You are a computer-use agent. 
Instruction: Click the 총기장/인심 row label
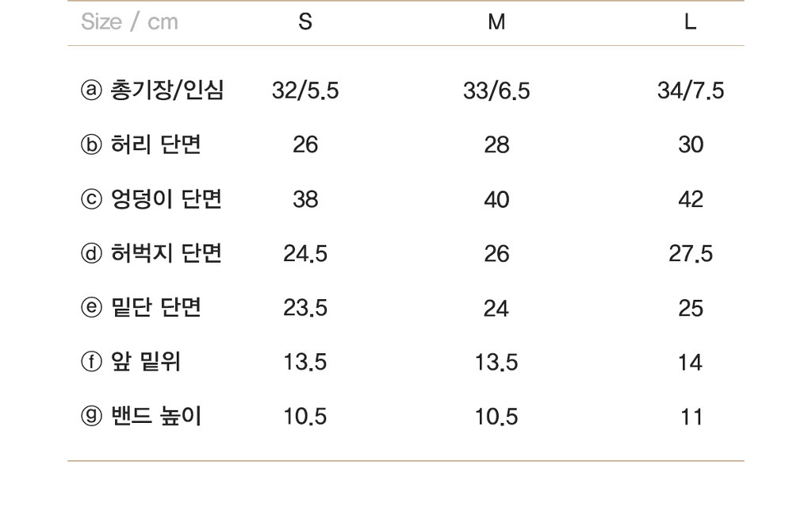[x=167, y=90]
